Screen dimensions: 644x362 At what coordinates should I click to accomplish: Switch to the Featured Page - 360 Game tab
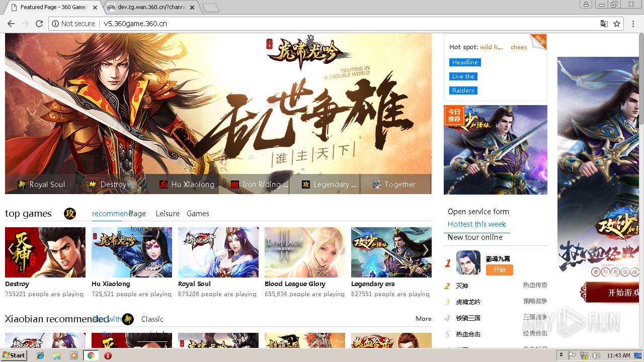(53, 7)
